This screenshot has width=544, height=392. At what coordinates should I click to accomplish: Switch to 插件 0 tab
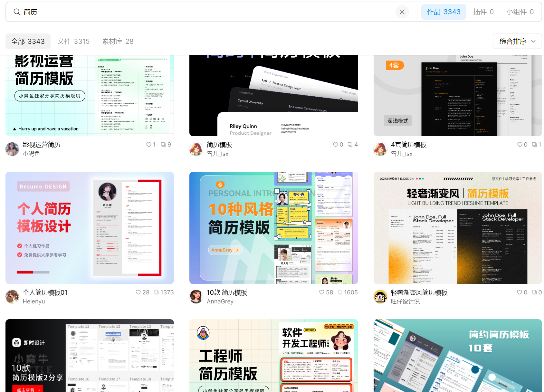(483, 12)
